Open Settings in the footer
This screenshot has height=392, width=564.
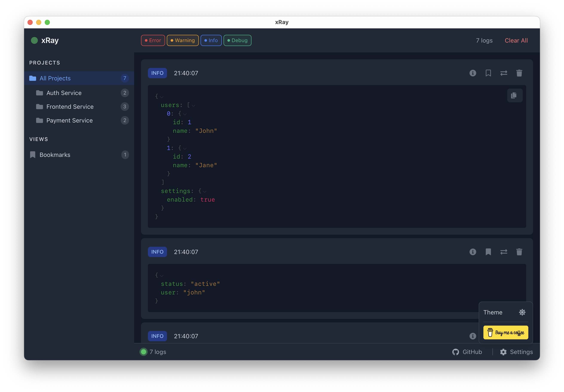(516, 352)
